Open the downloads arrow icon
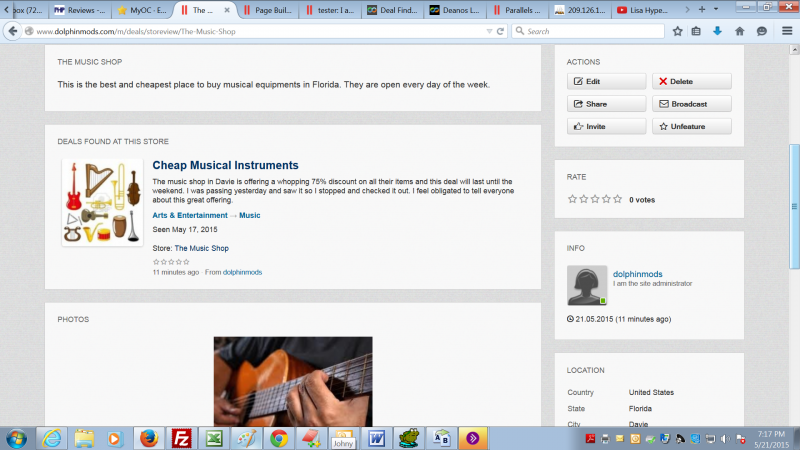The image size is (800, 450). pyautogui.click(x=717, y=31)
